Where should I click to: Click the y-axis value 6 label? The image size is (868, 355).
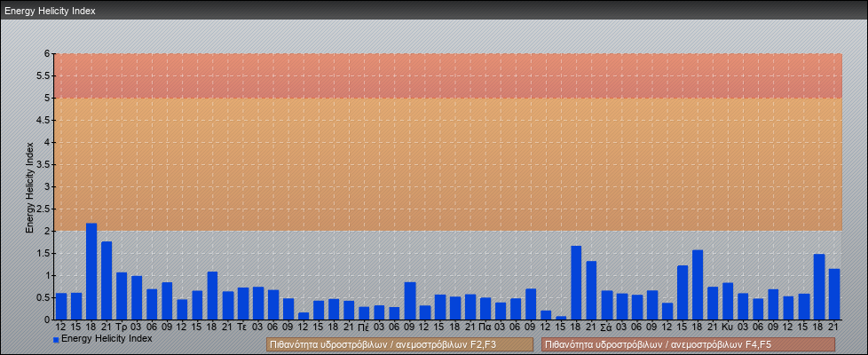pos(47,53)
